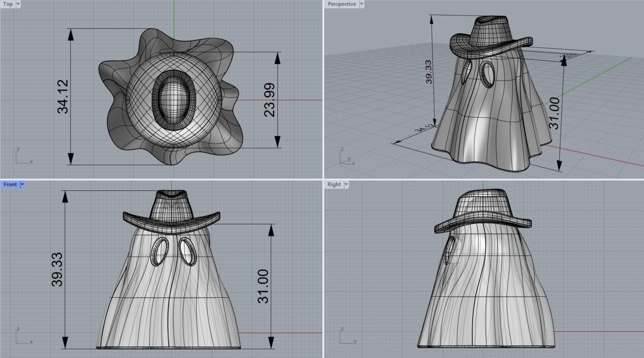
Task: Select the 39.33 dimension in Front view
Action: coord(57,270)
